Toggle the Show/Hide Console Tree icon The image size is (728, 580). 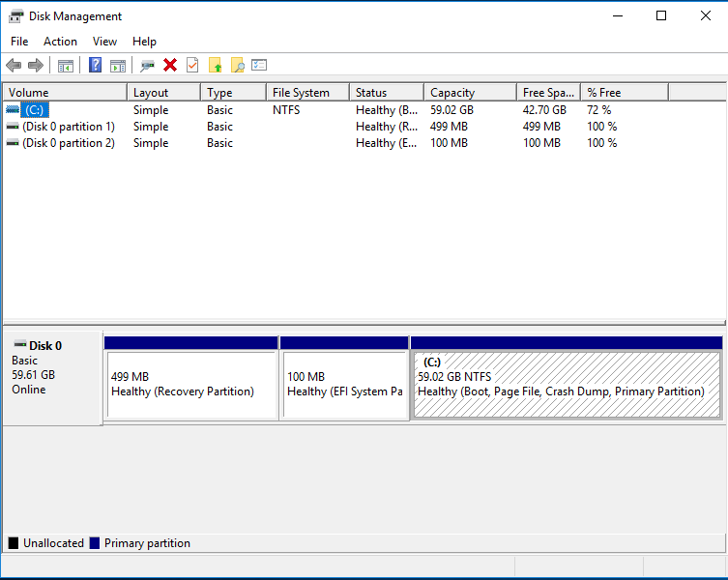tap(66, 66)
